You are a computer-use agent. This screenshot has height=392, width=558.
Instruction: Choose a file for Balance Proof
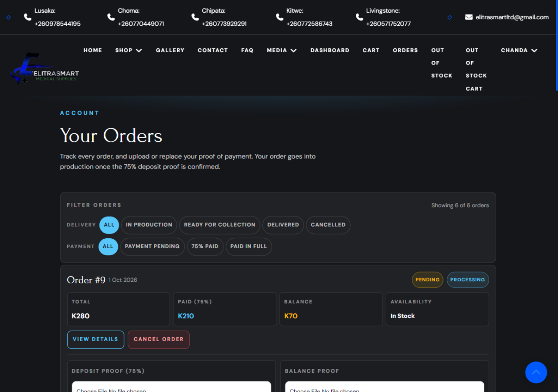[x=384, y=387]
